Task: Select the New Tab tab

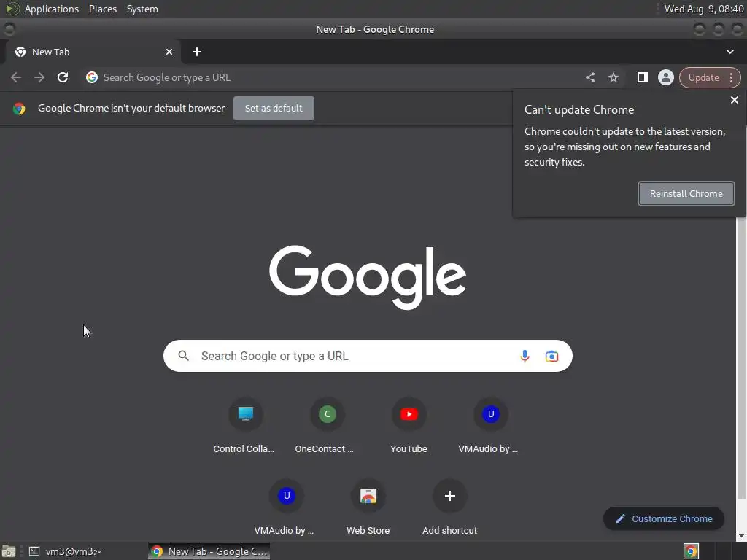Action: click(x=93, y=52)
